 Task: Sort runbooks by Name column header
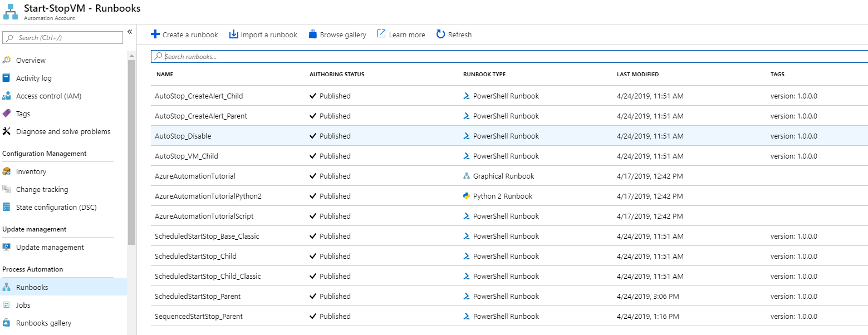tap(165, 75)
